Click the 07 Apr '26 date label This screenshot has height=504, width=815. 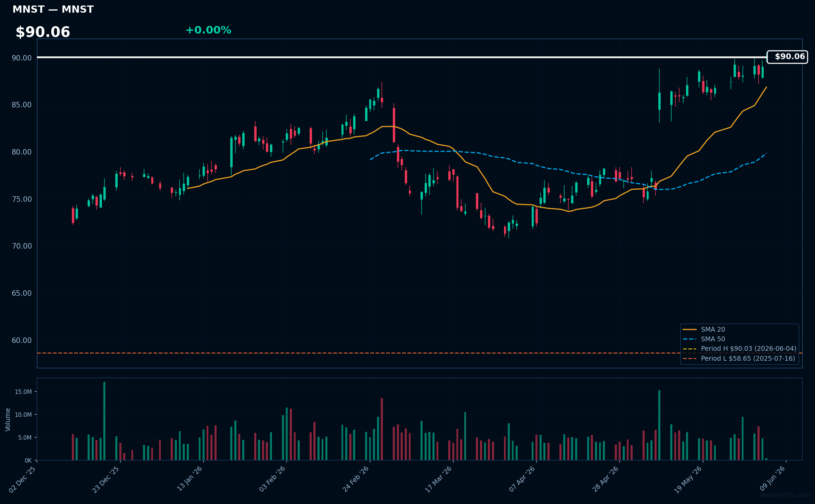pos(522,479)
